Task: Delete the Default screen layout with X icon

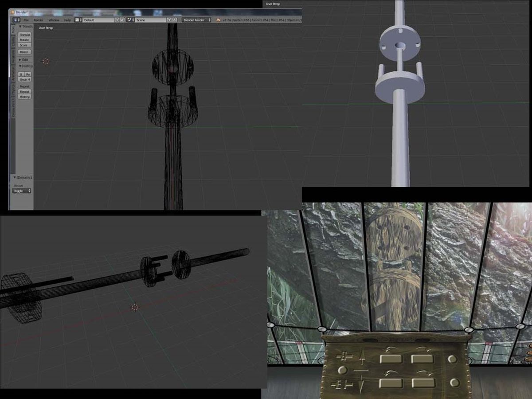Action: click(x=122, y=20)
